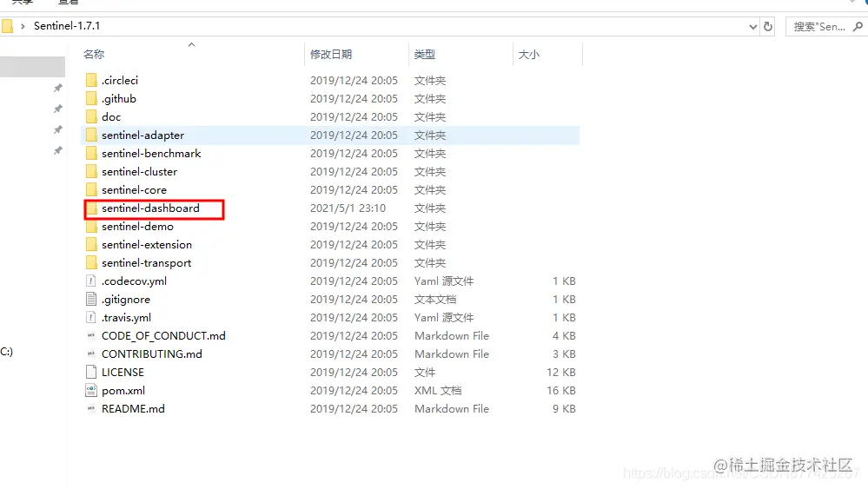Click the CONTRIBUTING.md file name
Viewport: 868px width, 489px height.
point(152,354)
